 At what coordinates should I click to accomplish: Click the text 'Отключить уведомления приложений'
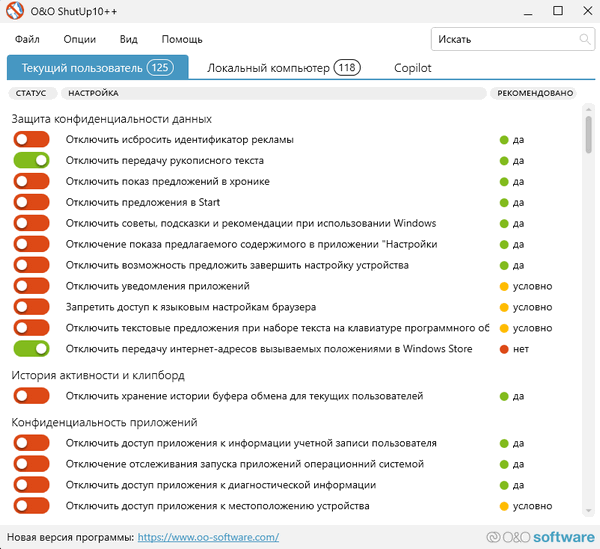click(x=158, y=286)
